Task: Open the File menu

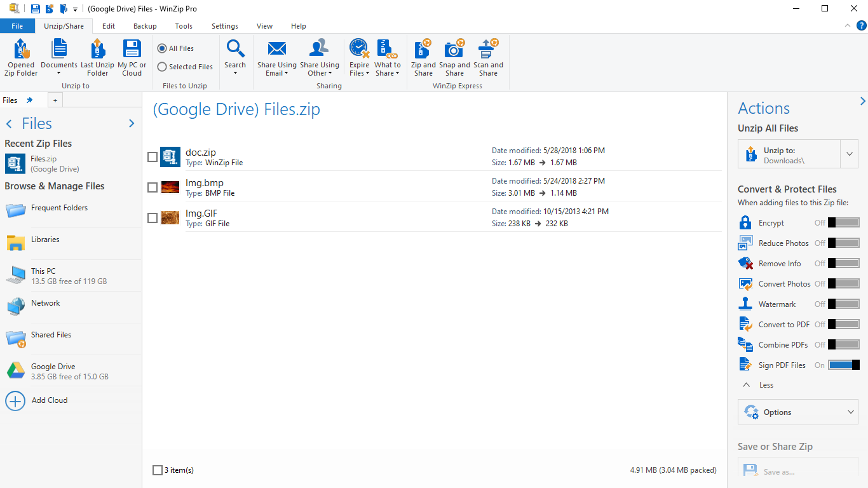Action: pos(17,26)
